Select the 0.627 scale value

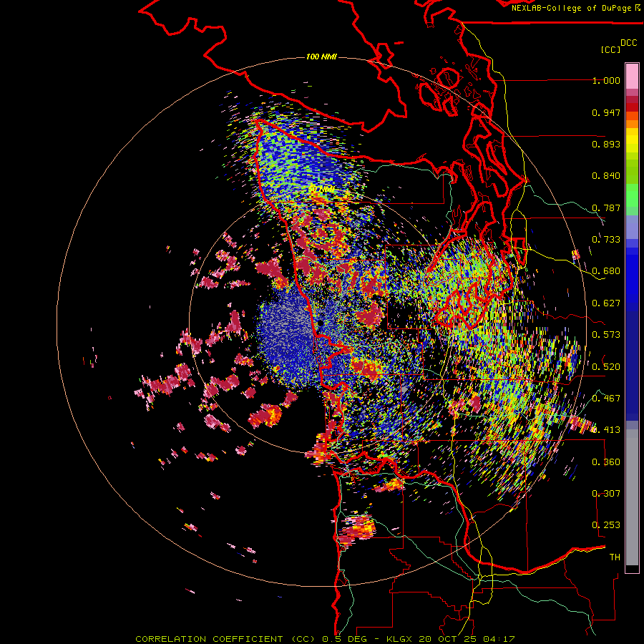[x=606, y=303]
